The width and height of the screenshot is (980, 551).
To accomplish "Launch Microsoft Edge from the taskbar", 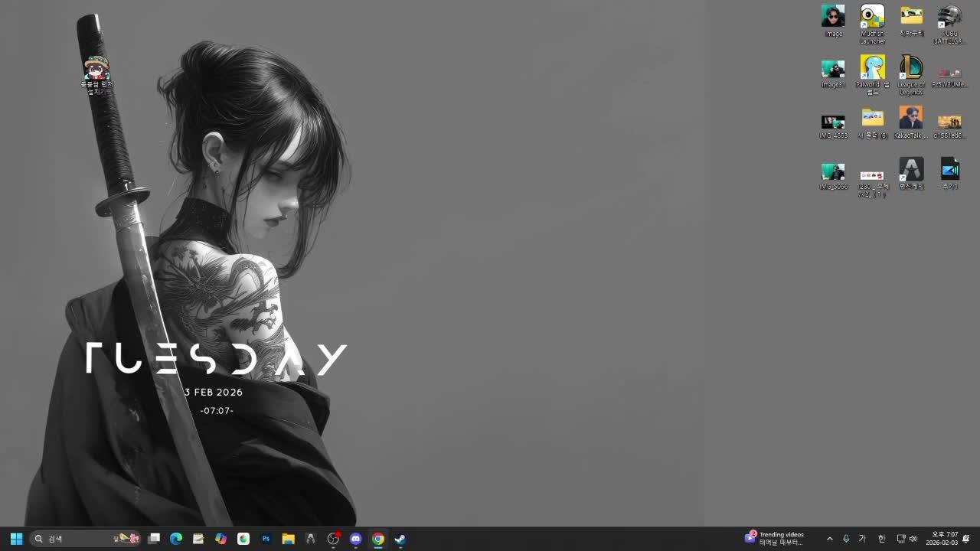I will pos(176,539).
